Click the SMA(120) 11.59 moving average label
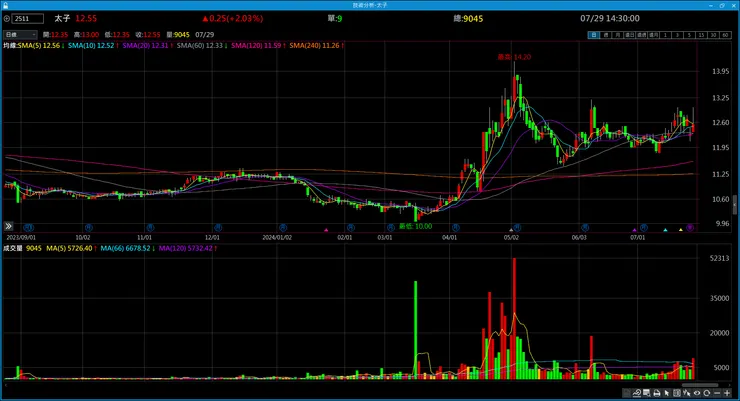The width and height of the screenshot is (740, 401). 258,45
